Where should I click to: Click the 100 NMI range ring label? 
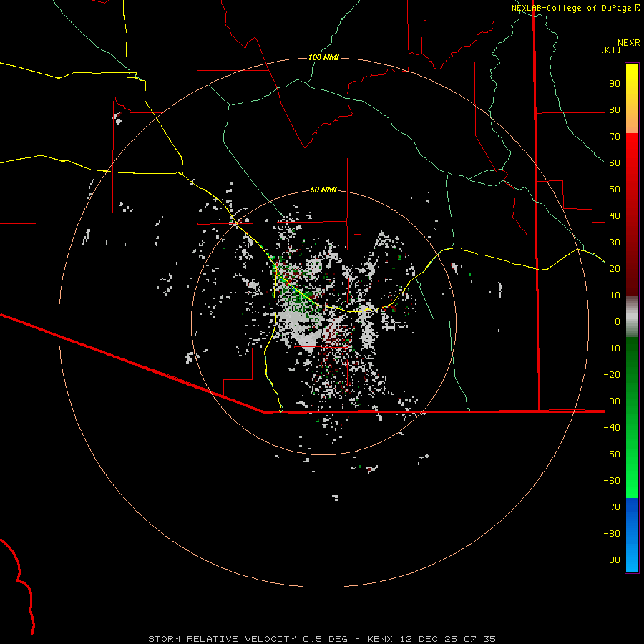point(323,57)
